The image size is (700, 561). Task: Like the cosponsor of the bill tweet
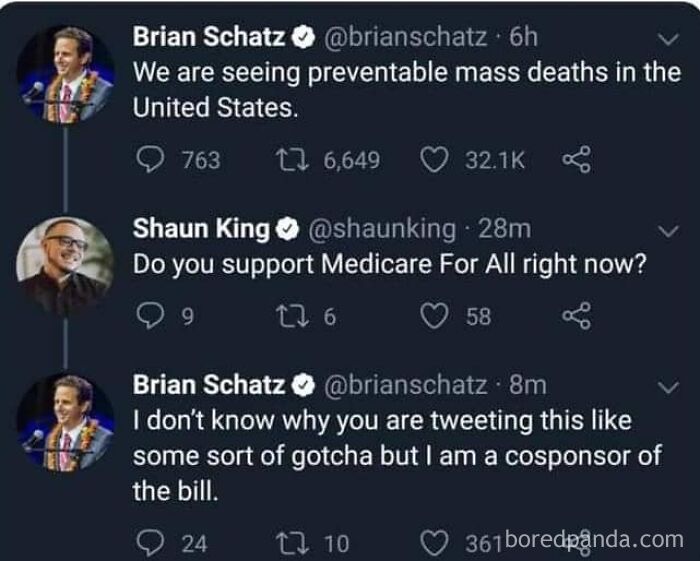[436, 543]
